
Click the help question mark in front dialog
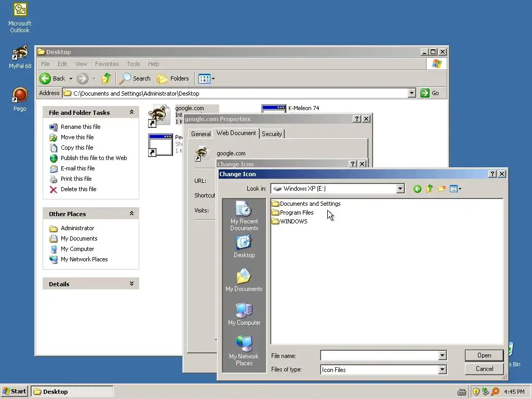tap(493, 174)
